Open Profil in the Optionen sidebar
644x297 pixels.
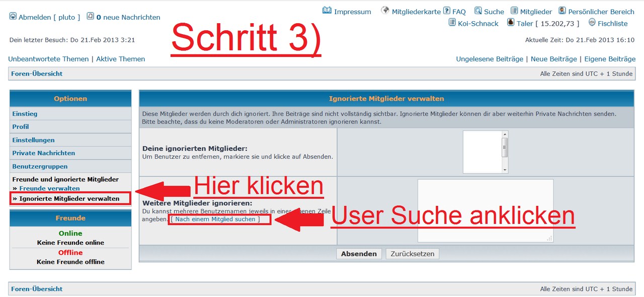(21, 127)
